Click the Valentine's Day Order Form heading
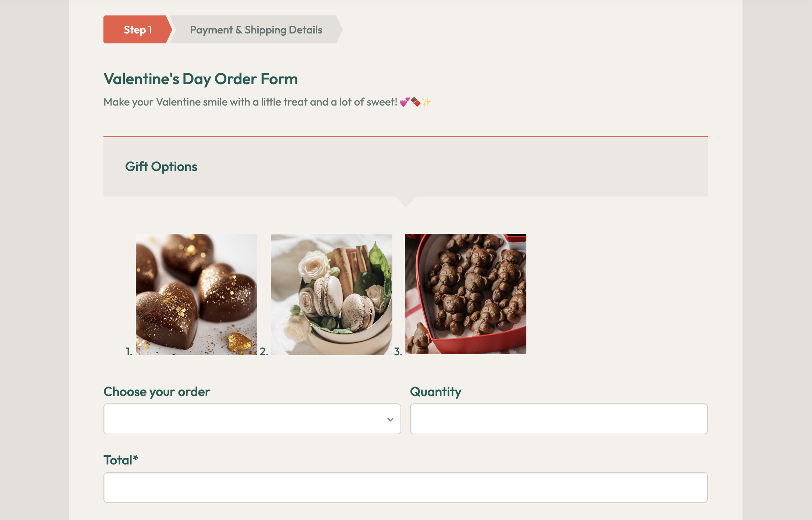 201,79
